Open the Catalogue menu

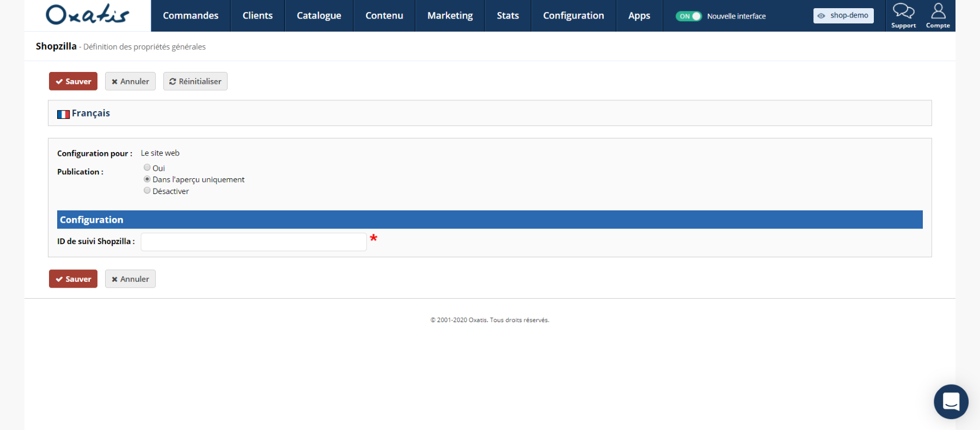click(318, 16)
